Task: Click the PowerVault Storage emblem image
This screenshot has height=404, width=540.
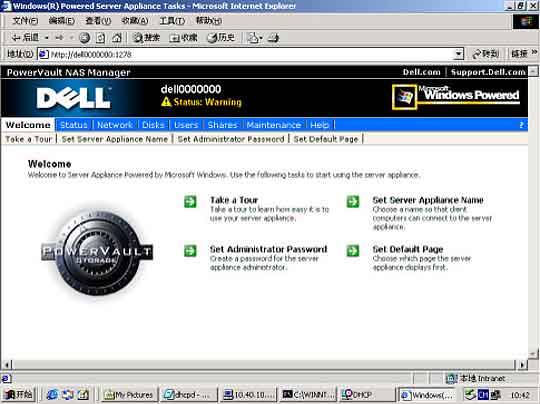Action: [x=97, y=253]
